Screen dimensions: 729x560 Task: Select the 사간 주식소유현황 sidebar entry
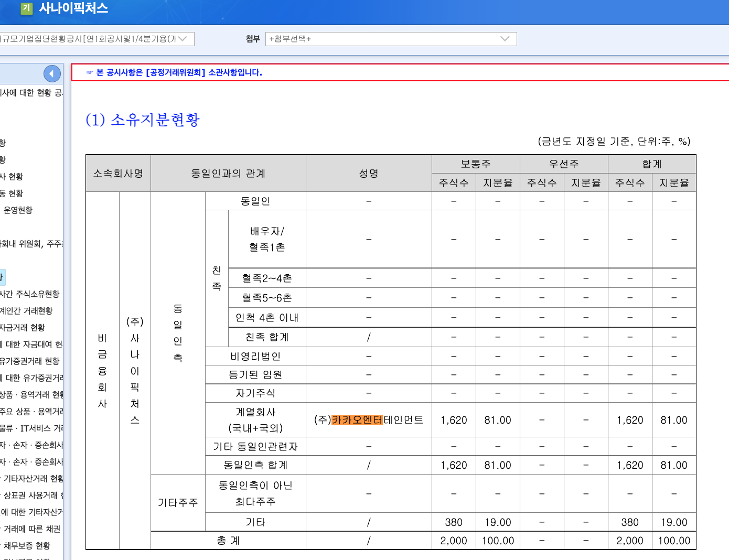pyautogui.click(x=30, y=294)
